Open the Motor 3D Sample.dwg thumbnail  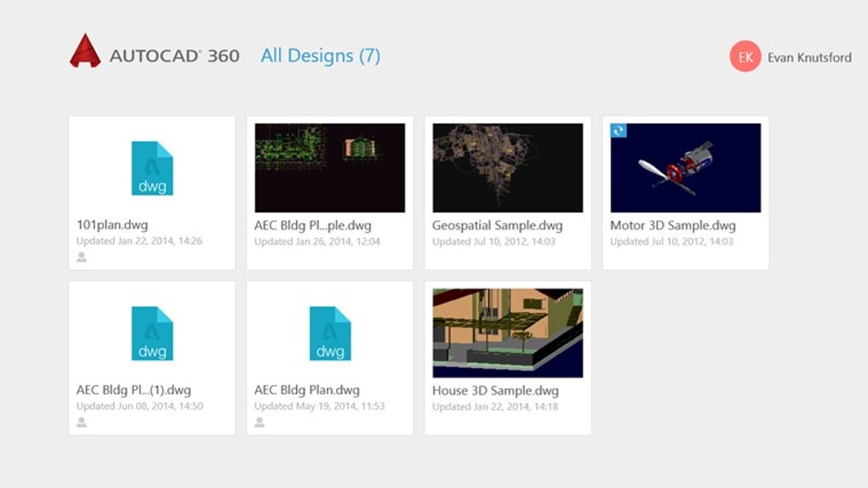click(x=686, y=167)
